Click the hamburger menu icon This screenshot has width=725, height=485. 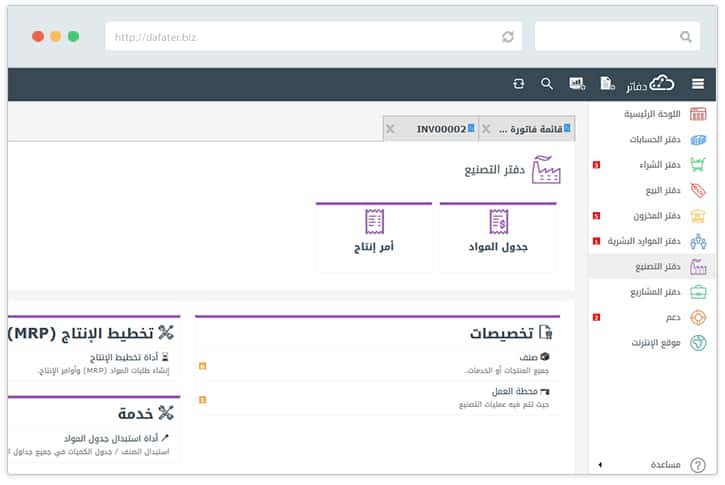pyautogui.click(x=698, y=85)
